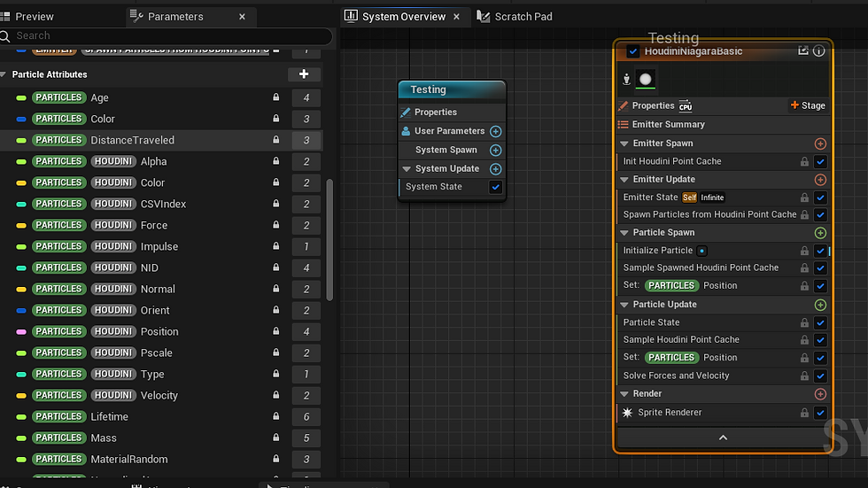Select Initialize Particle module

coord(657,251)
